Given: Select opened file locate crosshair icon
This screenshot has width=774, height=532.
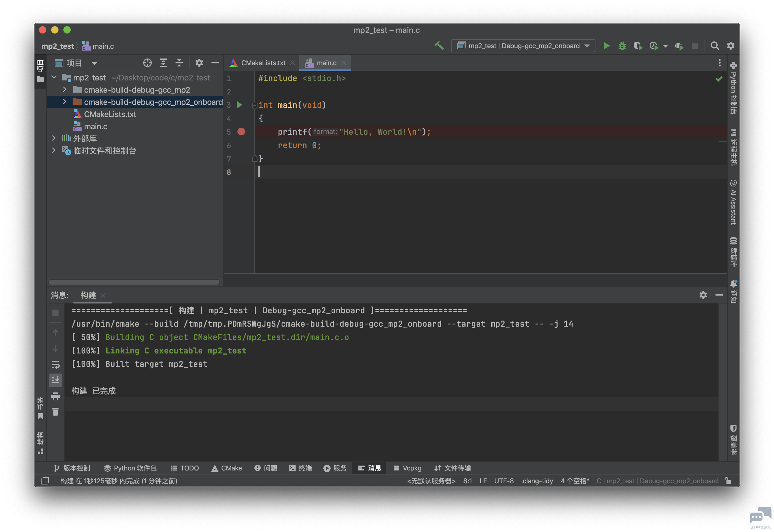Looking at the screenshot, I should pos(147,63).
